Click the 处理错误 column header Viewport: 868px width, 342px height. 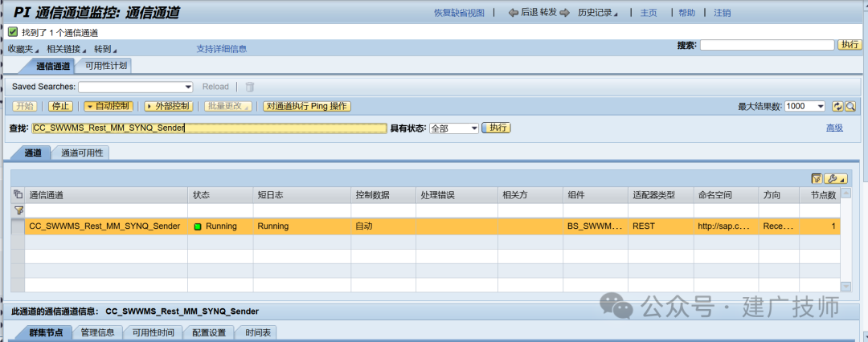457,195
